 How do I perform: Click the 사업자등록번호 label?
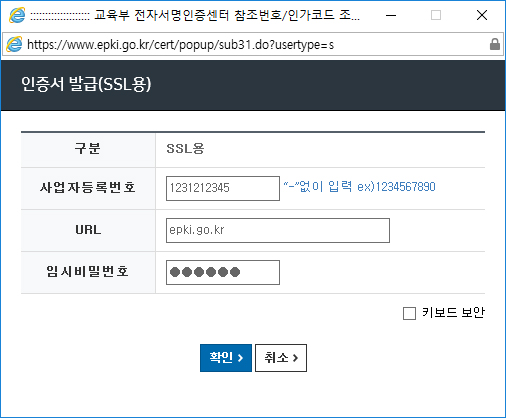click(x=88, y=187)
